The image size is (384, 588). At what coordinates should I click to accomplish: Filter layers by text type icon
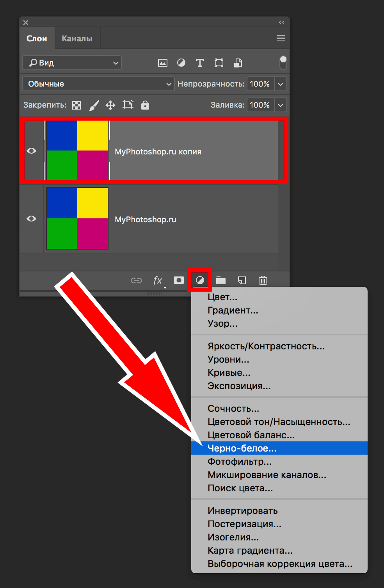(x=200, y=63)
